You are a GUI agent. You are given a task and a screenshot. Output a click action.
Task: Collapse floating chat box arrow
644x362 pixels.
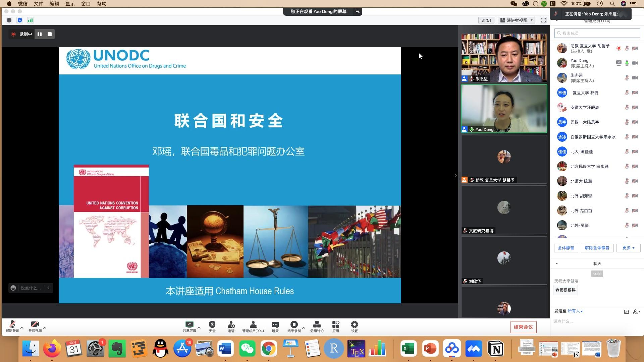click(x=49, y=288)
